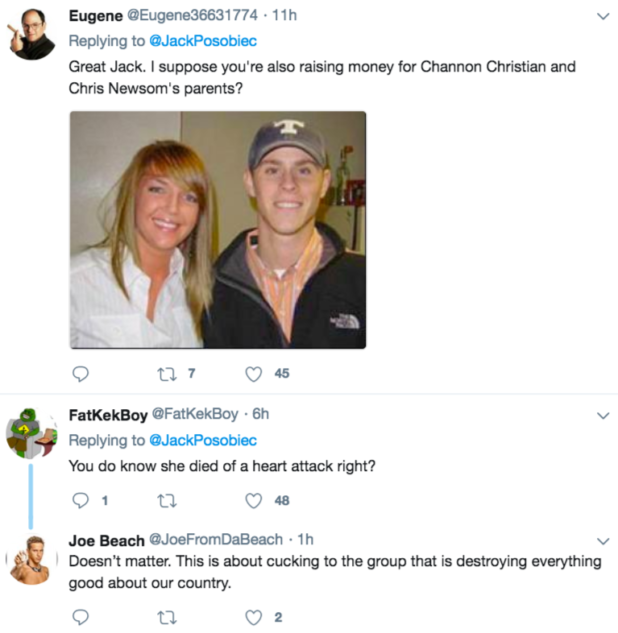Open the 11h timestamp on Eugene's tweet
The width and height of the screenshot is (618, 633).
(285, 15)
